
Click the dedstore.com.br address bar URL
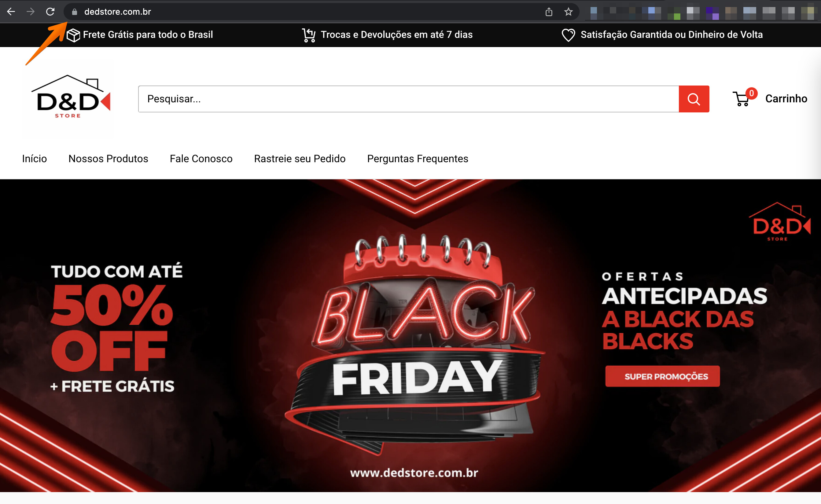pos(118,12)
